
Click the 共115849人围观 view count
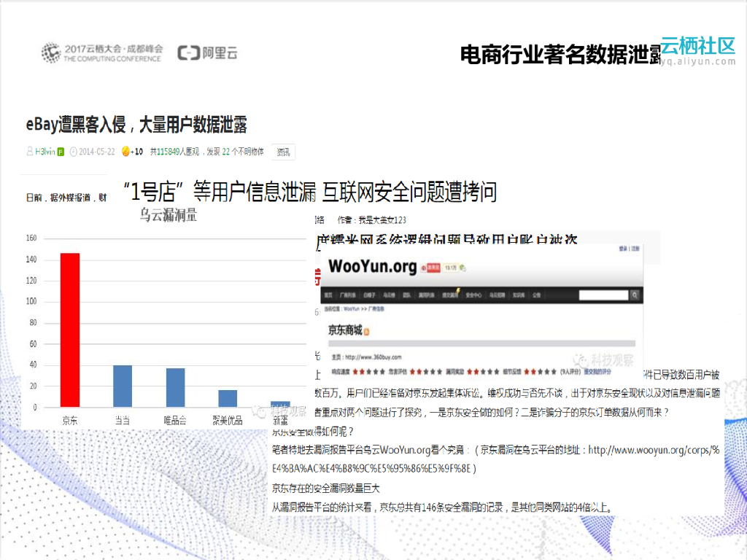coord(175,152)
